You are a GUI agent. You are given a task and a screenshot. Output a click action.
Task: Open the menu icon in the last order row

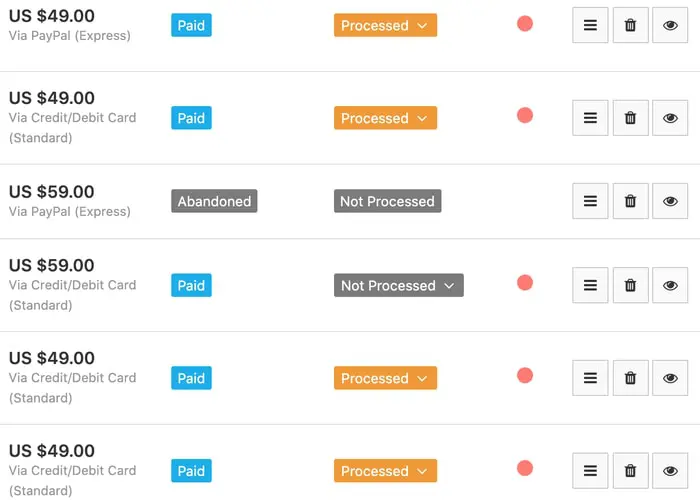(590, 471)
